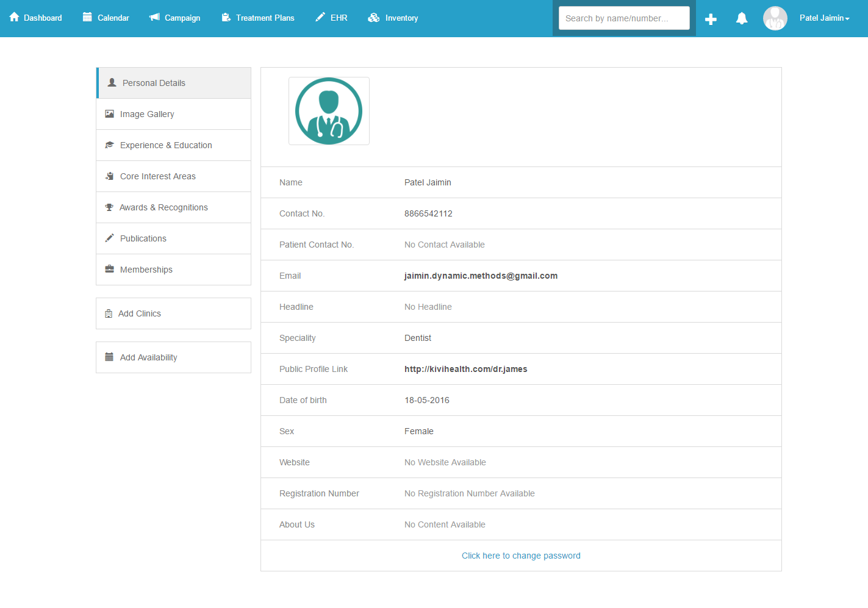Select Image Gallery sidebar tab
Screen dimensions: 868x608
(174, 114)
